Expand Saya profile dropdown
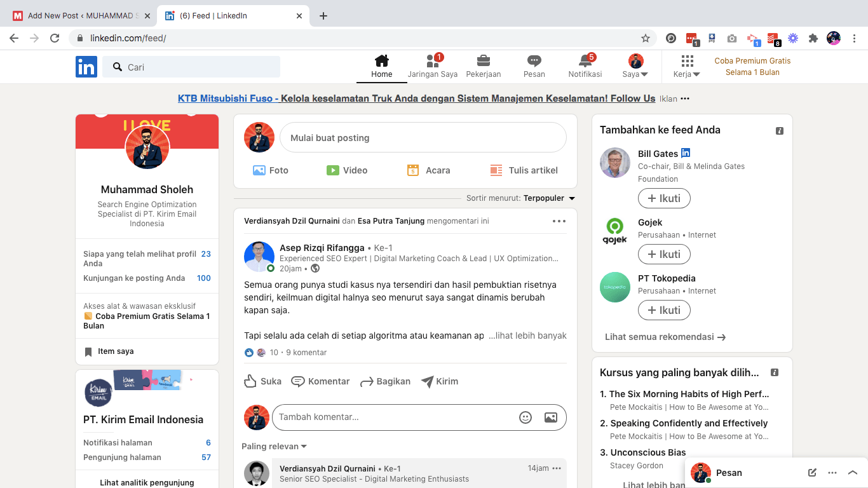This screenshot has width=868, height=488. pyautogui.click(x=635, y=67)
